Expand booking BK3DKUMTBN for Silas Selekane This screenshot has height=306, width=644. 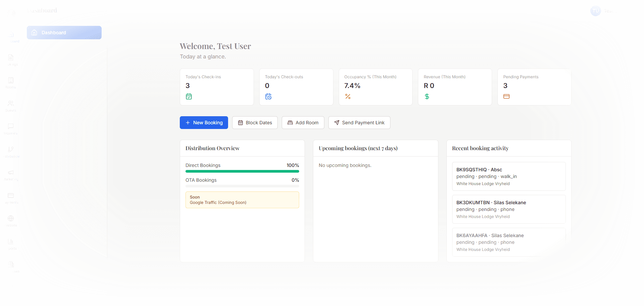508,209
